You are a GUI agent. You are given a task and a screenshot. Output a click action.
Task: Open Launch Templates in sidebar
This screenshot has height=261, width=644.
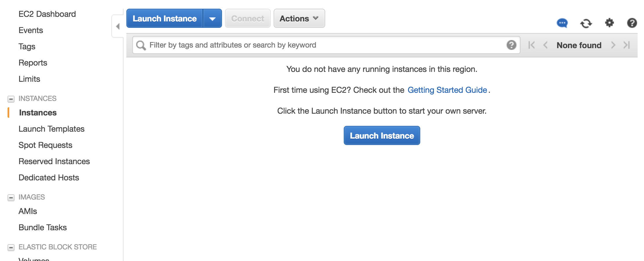tap(52, 129)
